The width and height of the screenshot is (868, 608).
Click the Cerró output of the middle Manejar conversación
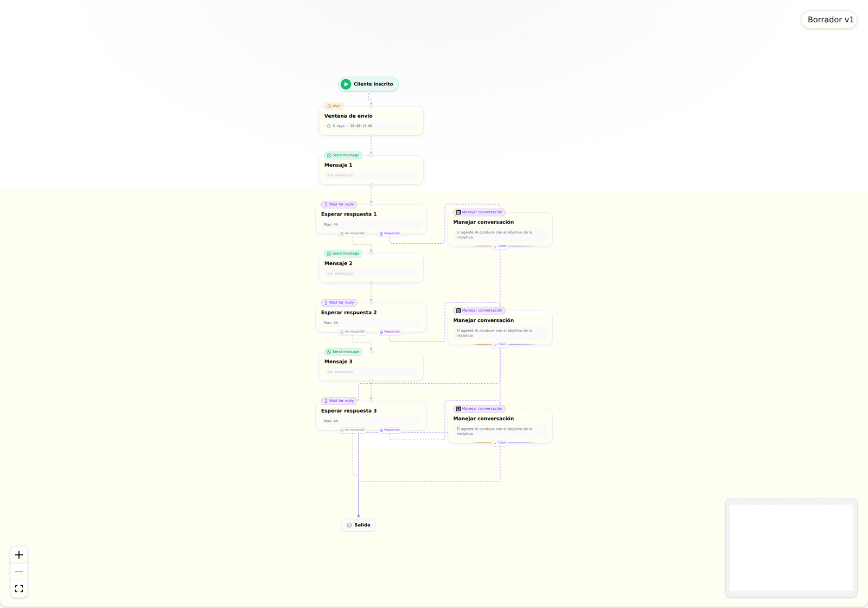tap(500, 345)
